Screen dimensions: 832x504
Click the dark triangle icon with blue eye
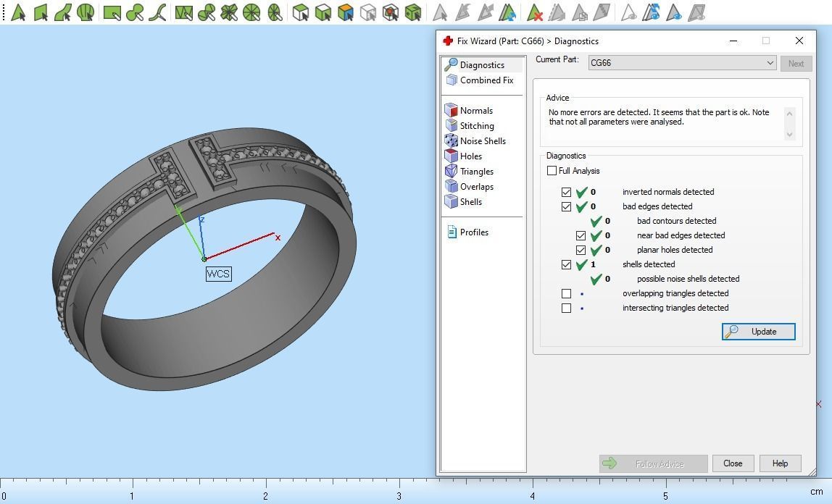(x=673, y=12)
